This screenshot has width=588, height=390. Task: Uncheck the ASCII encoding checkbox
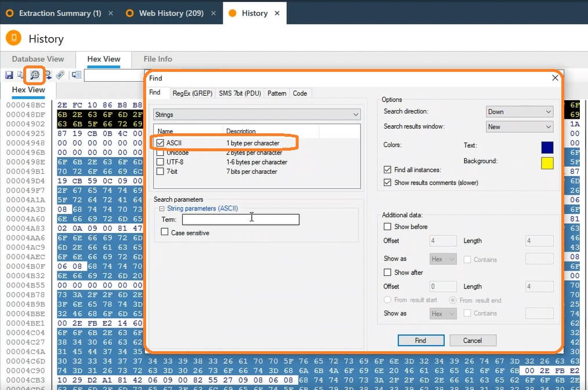tap(160, 143)
